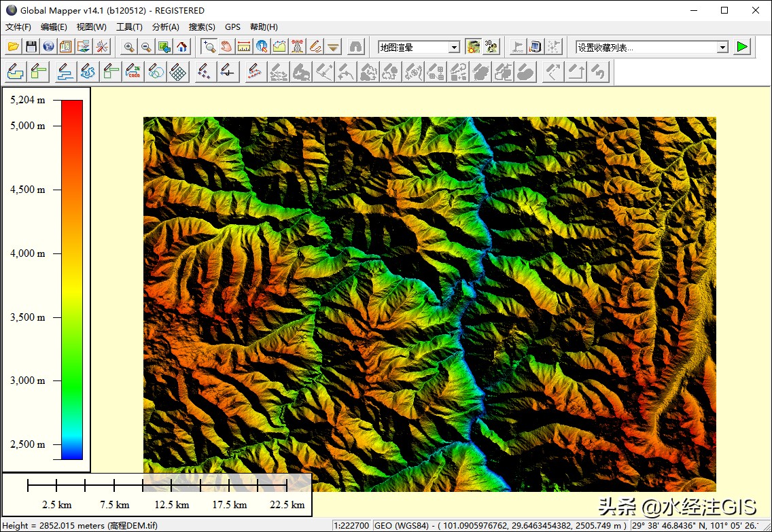Viewport: 772px width, 532px height.
Task: Click the Height = 2852.015 meters status text
Action: tap(80, 525)
